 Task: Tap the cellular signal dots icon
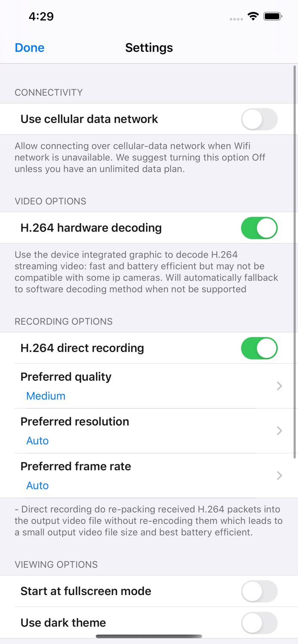[x=236, y=19]
